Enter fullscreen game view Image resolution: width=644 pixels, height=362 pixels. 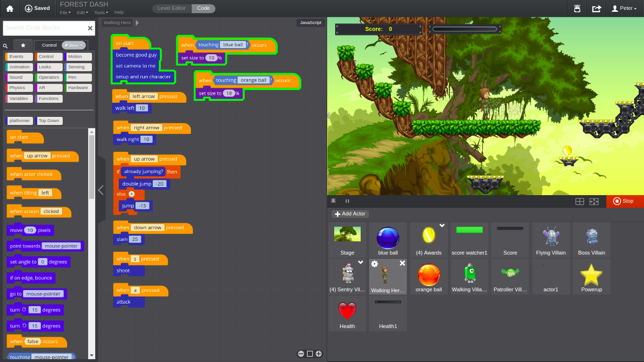pyautogui.click(x=594, y=201)
